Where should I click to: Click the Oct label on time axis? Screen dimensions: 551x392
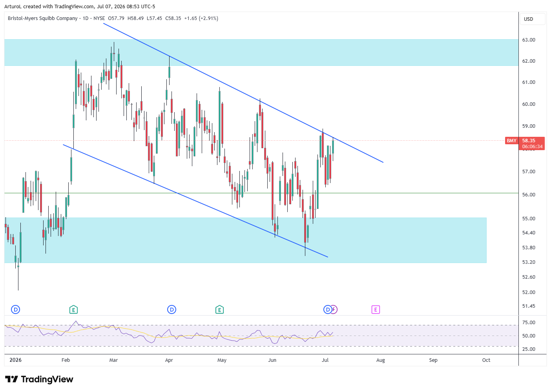pyautogui.click(x=486, y=360)
